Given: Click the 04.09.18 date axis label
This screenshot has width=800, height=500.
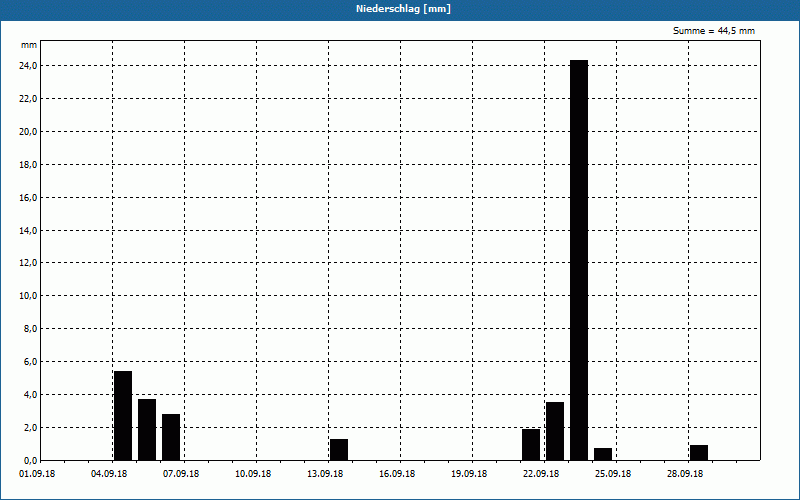Looking at the screenshot, I should (x=109, y=474).
